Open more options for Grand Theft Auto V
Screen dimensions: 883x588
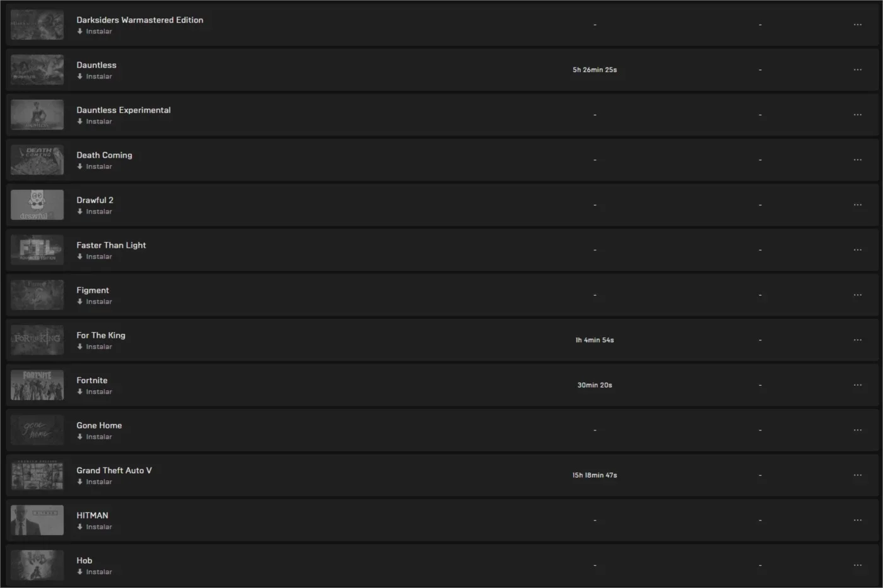pyautogui.click(x=857, y=475)
